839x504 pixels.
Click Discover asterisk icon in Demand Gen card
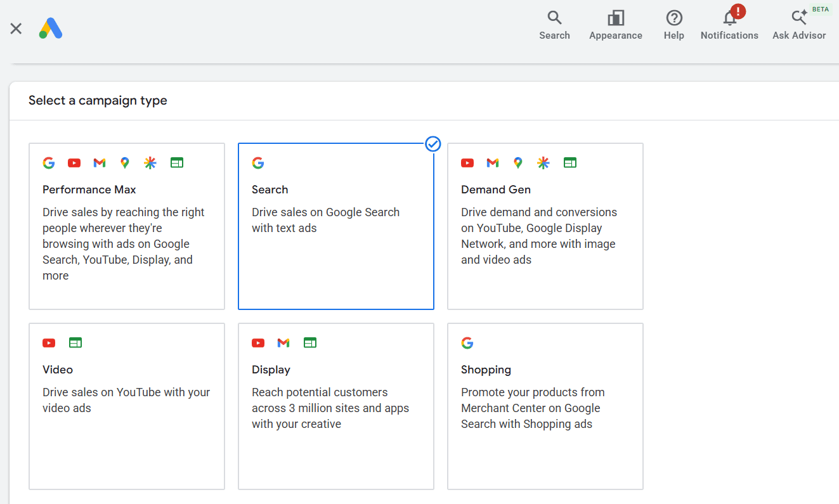[543, 163]
